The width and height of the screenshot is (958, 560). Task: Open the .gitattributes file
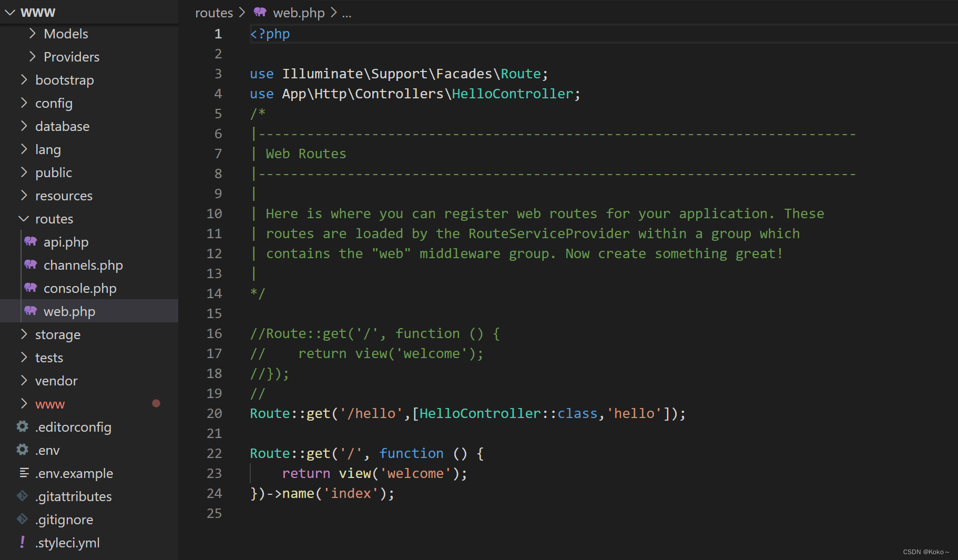74,496
